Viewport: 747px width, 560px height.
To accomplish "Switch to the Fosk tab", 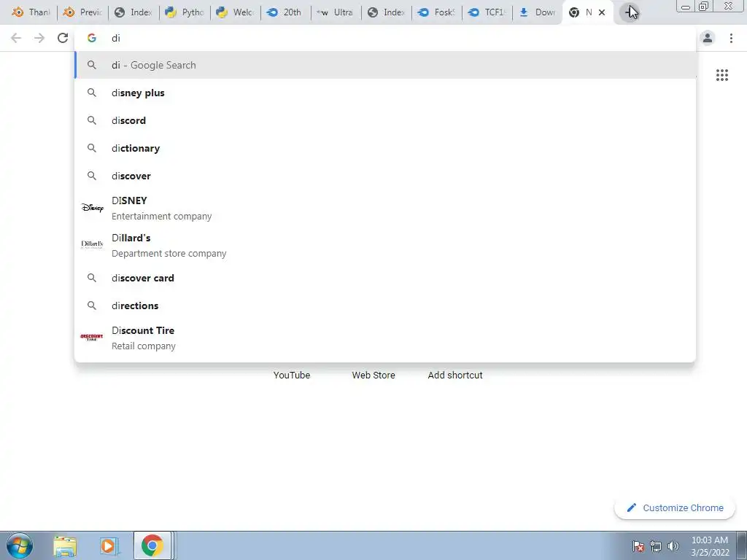I will 437,12.
